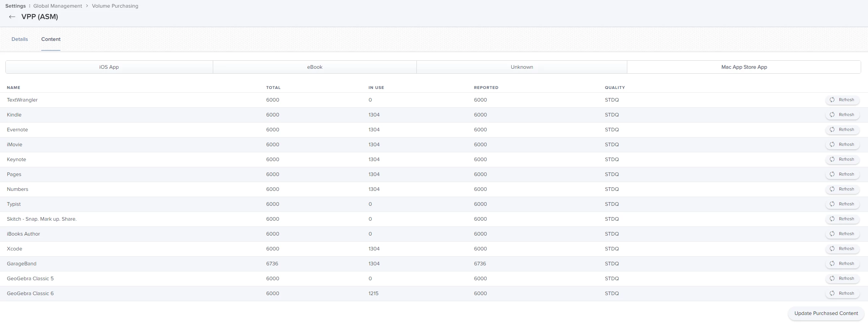This screenshot has width=868, height=331.
Task: Click the Global Management breadcrumb
Action: click(58, 6)
